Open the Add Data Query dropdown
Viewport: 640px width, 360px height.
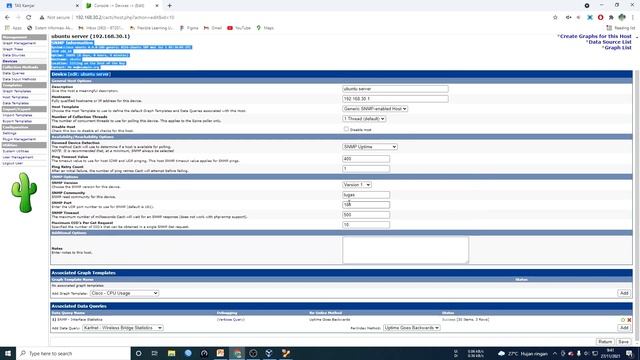tap(123, 328)
